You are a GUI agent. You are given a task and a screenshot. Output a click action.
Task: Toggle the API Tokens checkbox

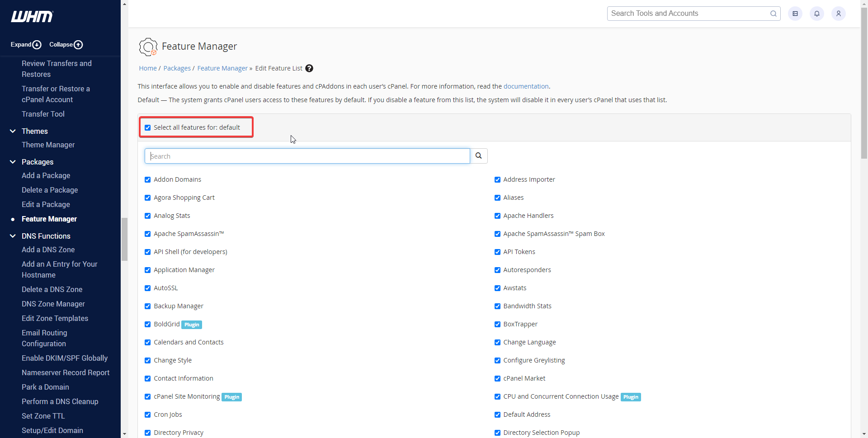click(x=497, y=252)
